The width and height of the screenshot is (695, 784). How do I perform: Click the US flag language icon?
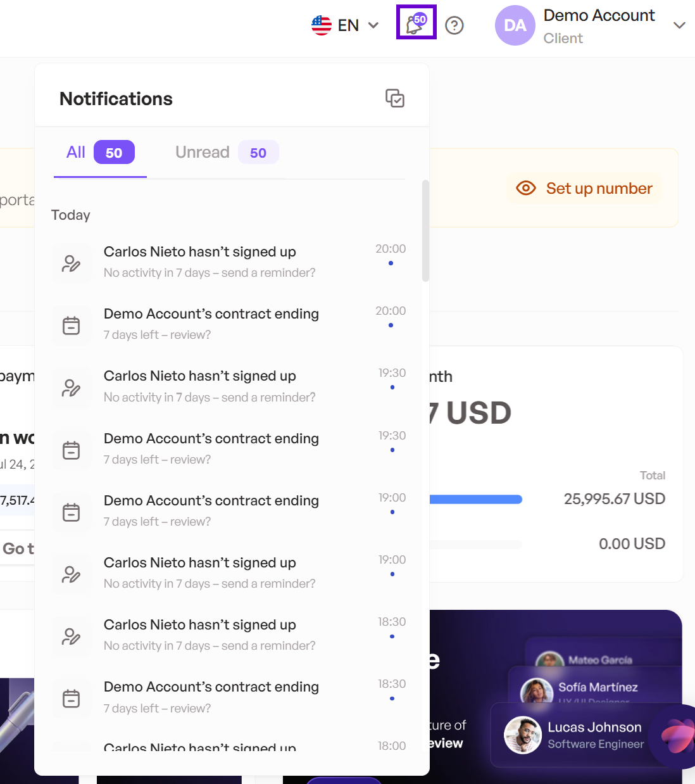point(322,25)
